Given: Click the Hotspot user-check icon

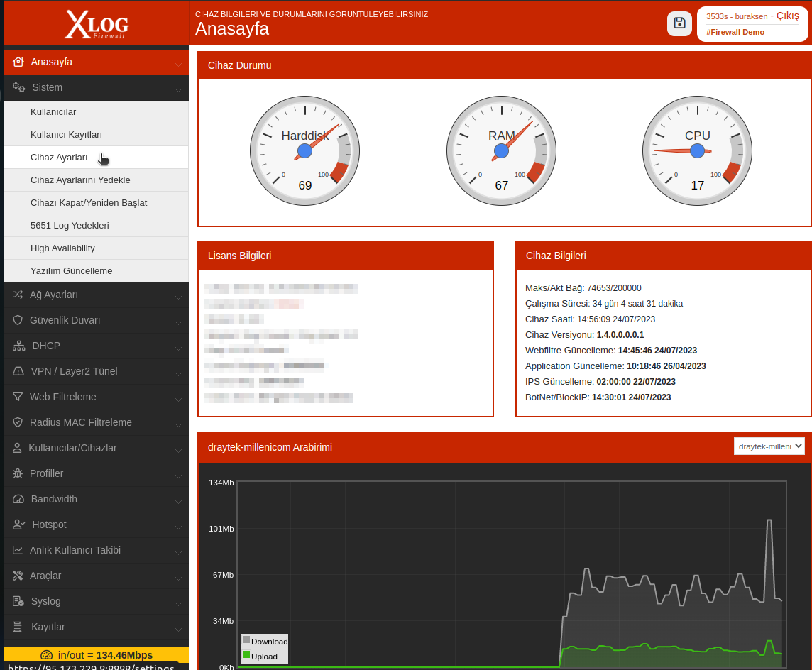Looking at the screenshot, I should pyautogui.click(x=18, y=525).
